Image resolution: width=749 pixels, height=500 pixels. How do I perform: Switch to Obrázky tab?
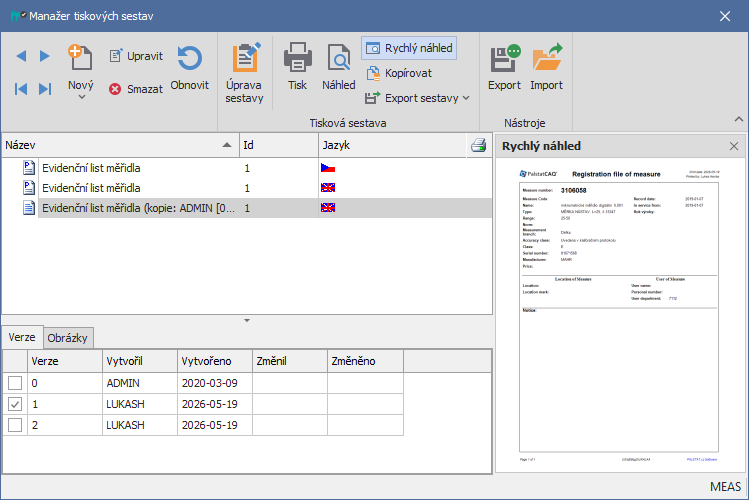click(68, 338)
